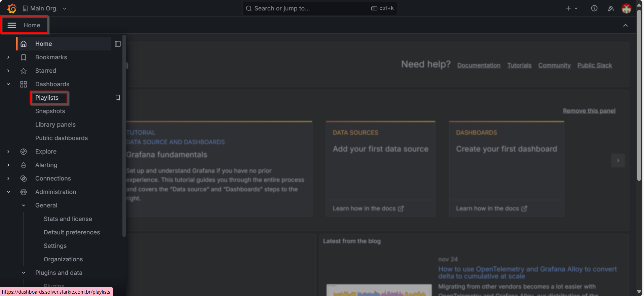The image size is (644, 296).
Task: Open General under Administration
Action: (x=46, y=205)
